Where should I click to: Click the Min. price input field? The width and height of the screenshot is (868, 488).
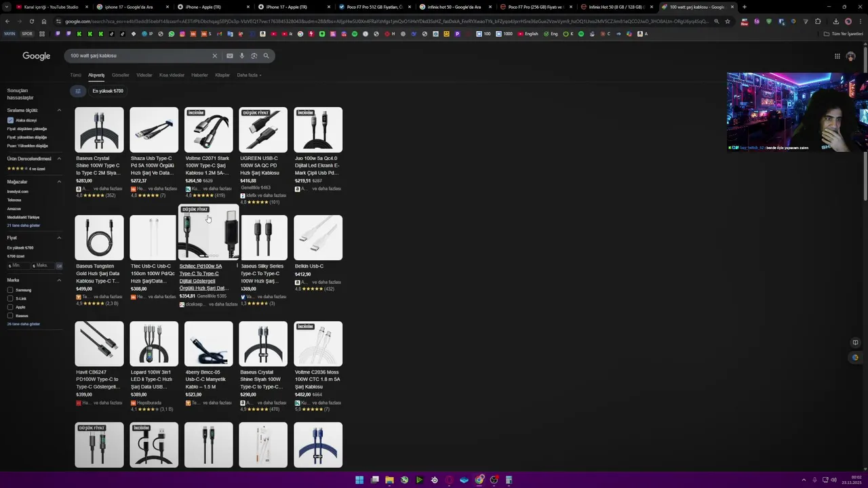coord(18,266)
